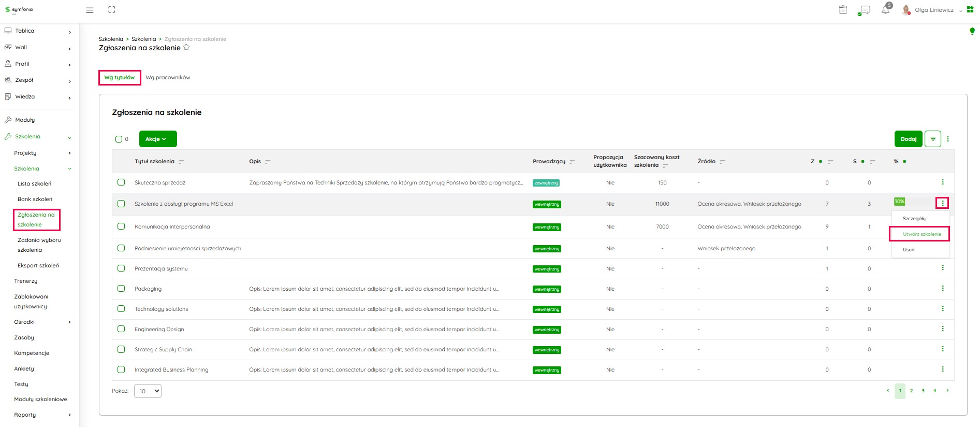Tick the select-all checkbox beside Akcje
The width and height of the screenshot is (980, 427).
(119, 139)
